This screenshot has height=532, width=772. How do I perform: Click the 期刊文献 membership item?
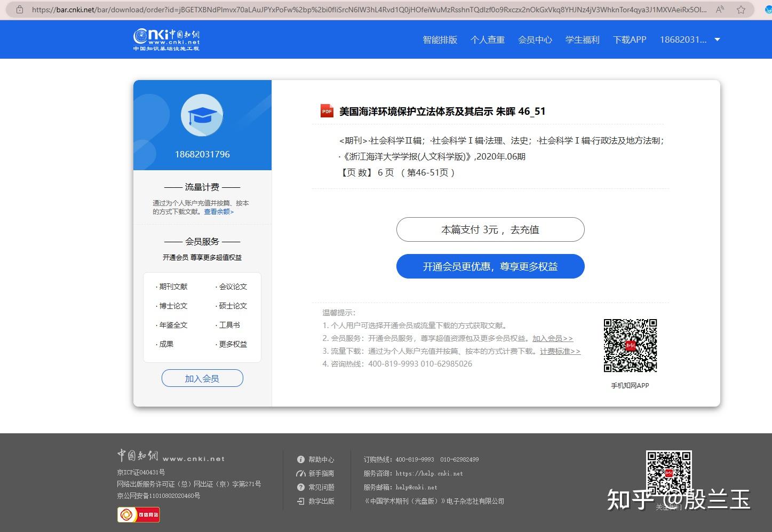[172, 287]
